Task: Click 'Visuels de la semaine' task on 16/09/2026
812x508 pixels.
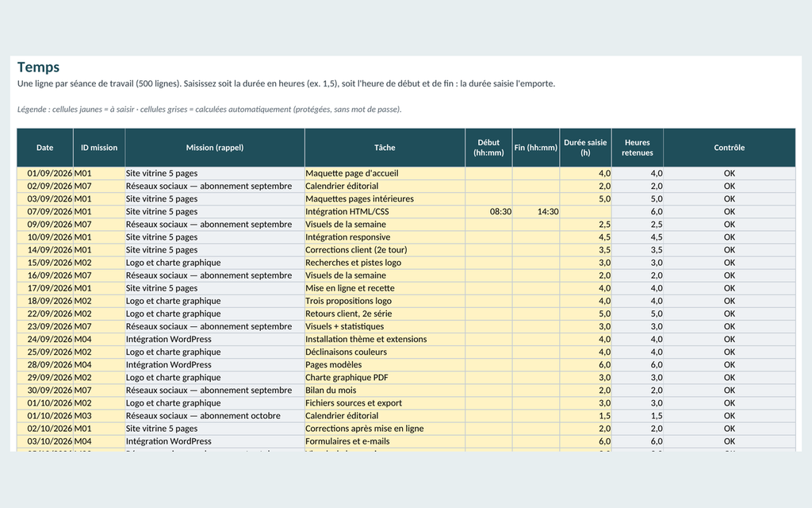Action: (x=385, y=275)
